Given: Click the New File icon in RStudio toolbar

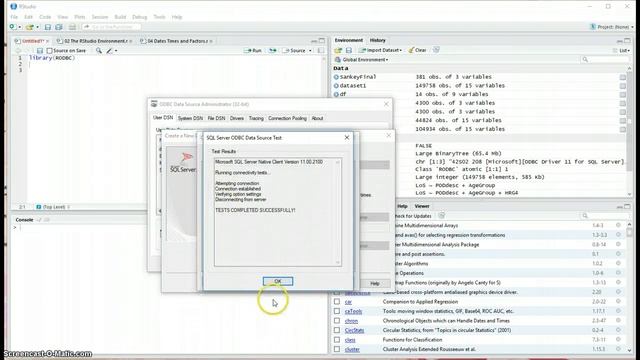Looking at the screenshot, I should click(13, 27).
